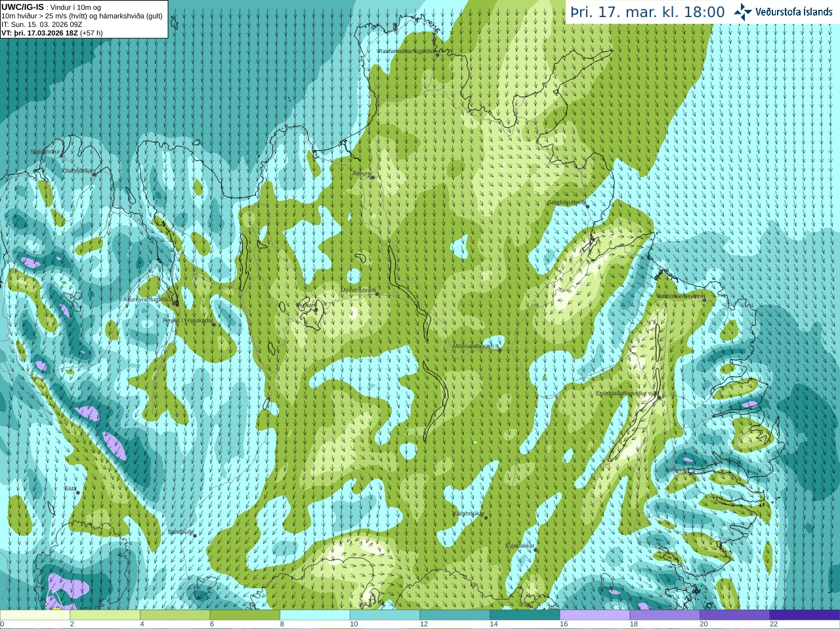
Task: Pick the 4–6 m/s green legend swatch
Action: pos(175,615)
